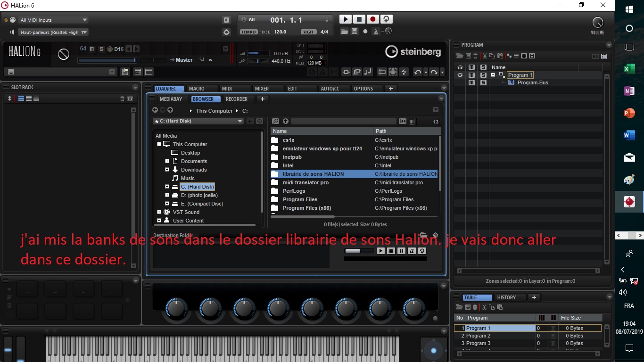Open PowerPoint from the Windows taskbar
Image resolution: width=644 pixels, height=362 pixels.
(x=629, y=113)
